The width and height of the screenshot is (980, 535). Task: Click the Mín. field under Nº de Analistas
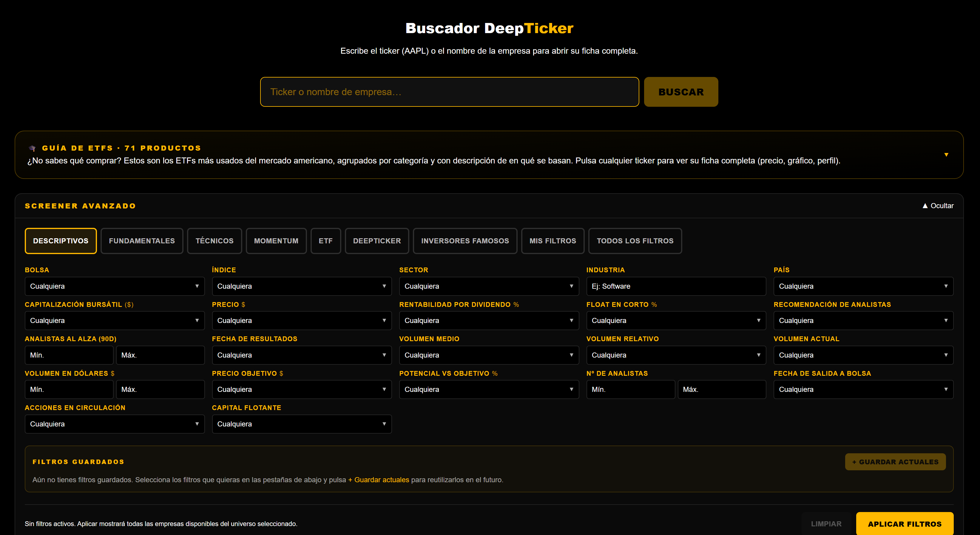[x=630, y=389]
